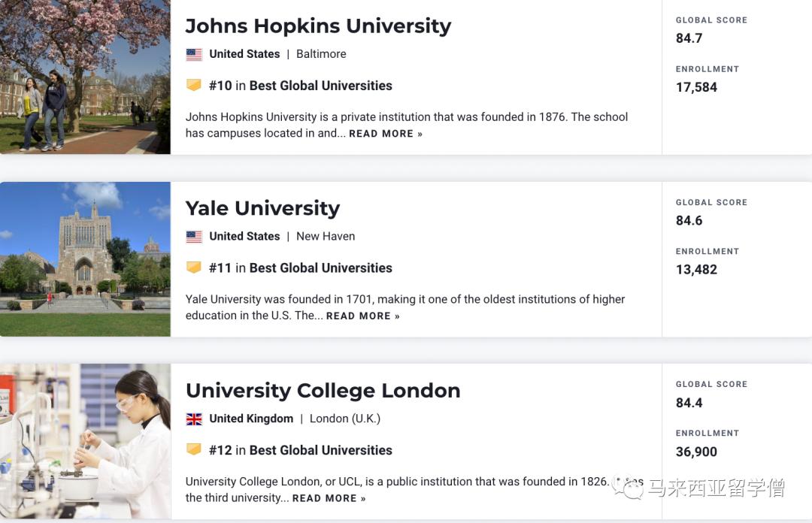The width and height of the screenshot is (812, 523).
Task: Click the Yale enrollment figure 13,482
Action: (696, 270)
